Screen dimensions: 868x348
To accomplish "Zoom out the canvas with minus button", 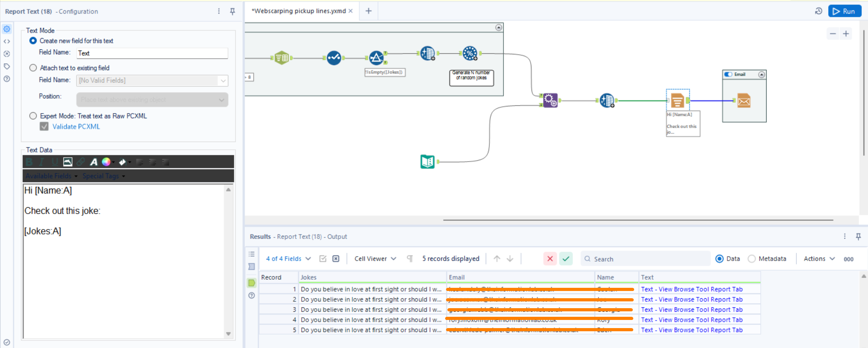I will [833, 33].
